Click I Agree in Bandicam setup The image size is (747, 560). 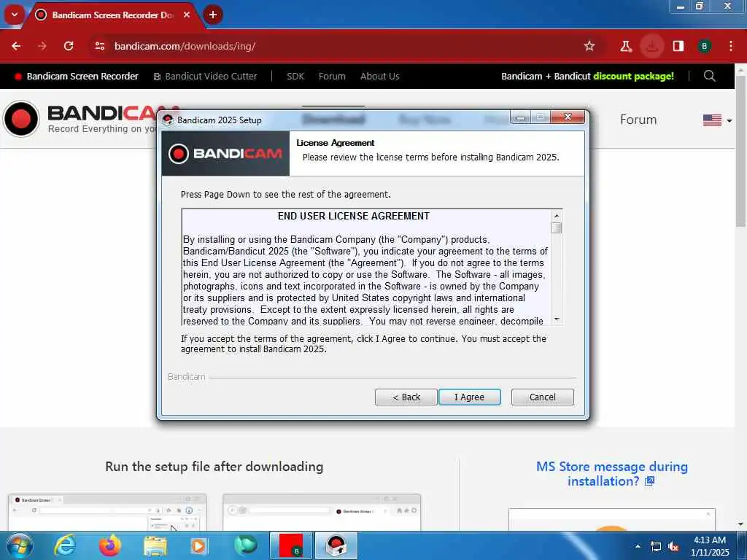point(469,397)
